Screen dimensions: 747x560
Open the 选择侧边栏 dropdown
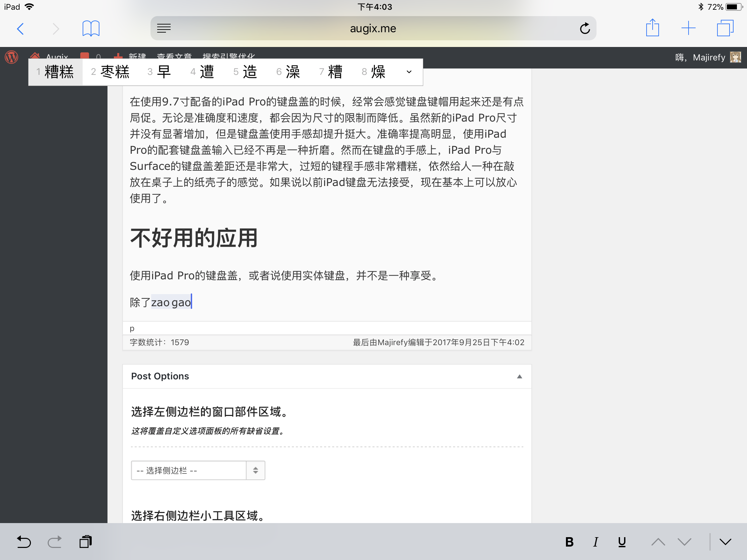[x=198, y=470]
